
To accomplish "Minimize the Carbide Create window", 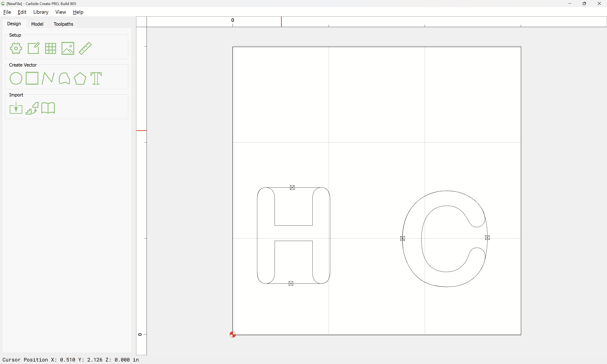I will (570, 4).
